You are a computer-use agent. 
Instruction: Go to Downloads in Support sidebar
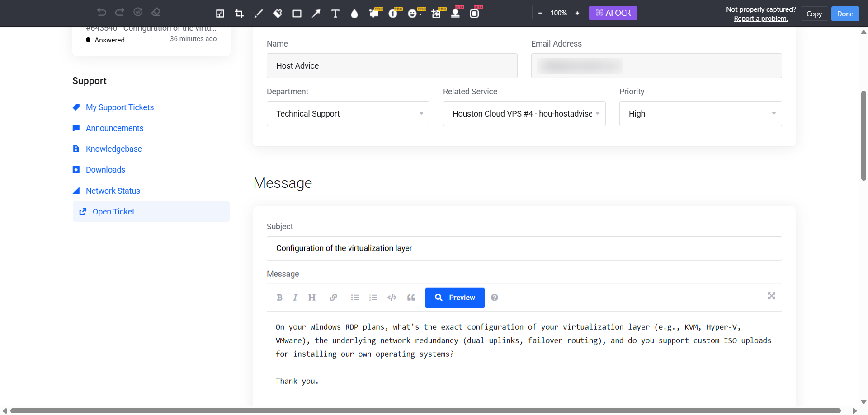tap(105, 170)
